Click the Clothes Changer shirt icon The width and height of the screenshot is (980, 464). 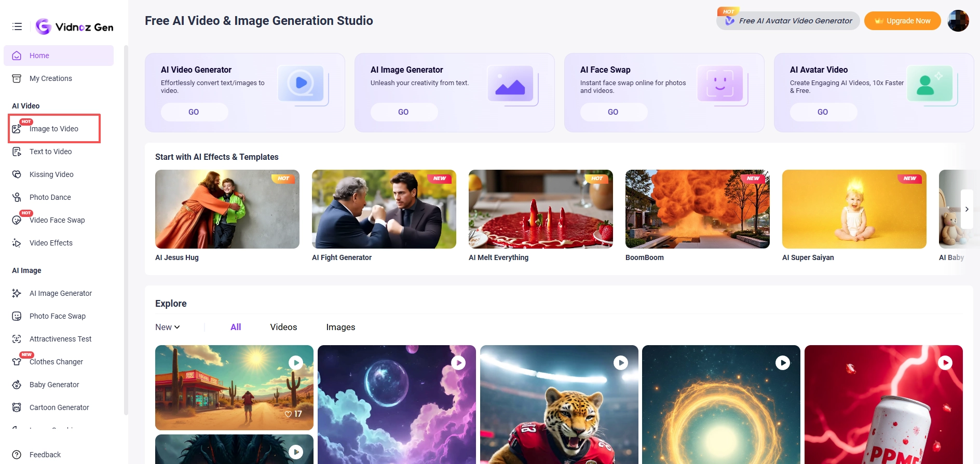pos(17,362)
